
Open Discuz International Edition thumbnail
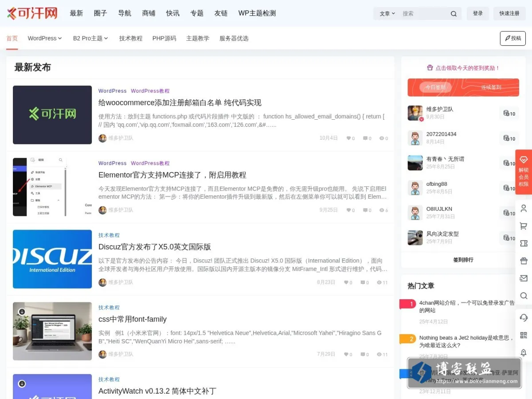pyautogui.click(x=52, y=259)
